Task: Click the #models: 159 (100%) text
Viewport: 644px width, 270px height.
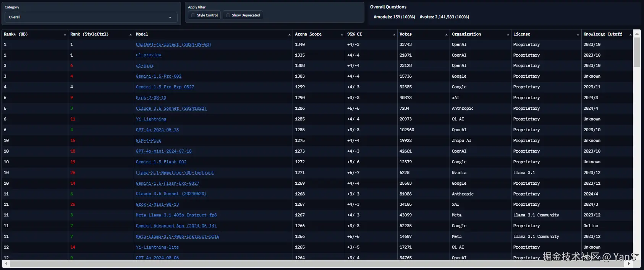Action: pyautogui.click(x=394, y=17)
